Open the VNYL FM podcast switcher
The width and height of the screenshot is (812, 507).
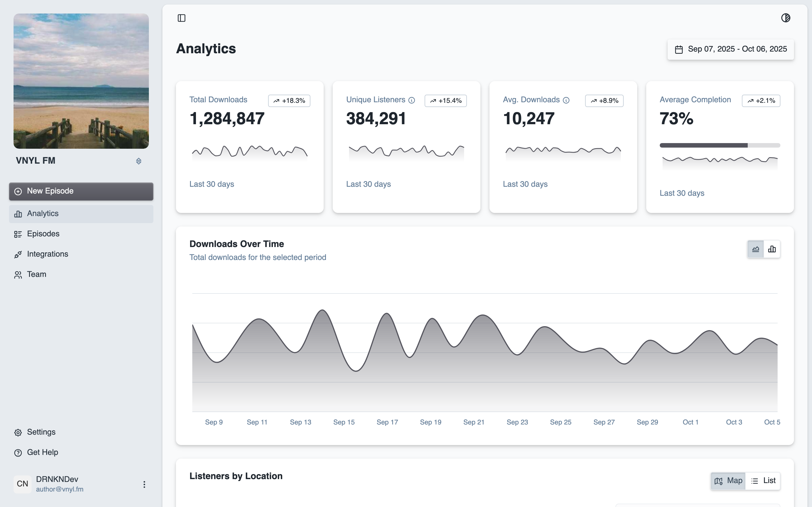click(139, 161)
